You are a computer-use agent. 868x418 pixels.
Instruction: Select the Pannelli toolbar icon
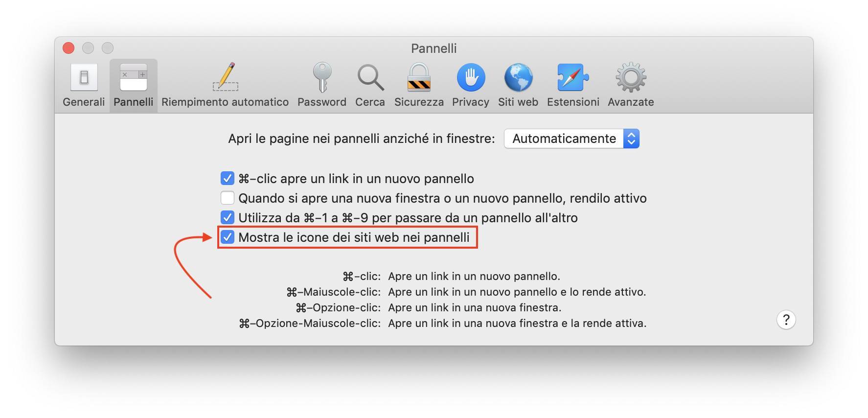click(133, 85)
